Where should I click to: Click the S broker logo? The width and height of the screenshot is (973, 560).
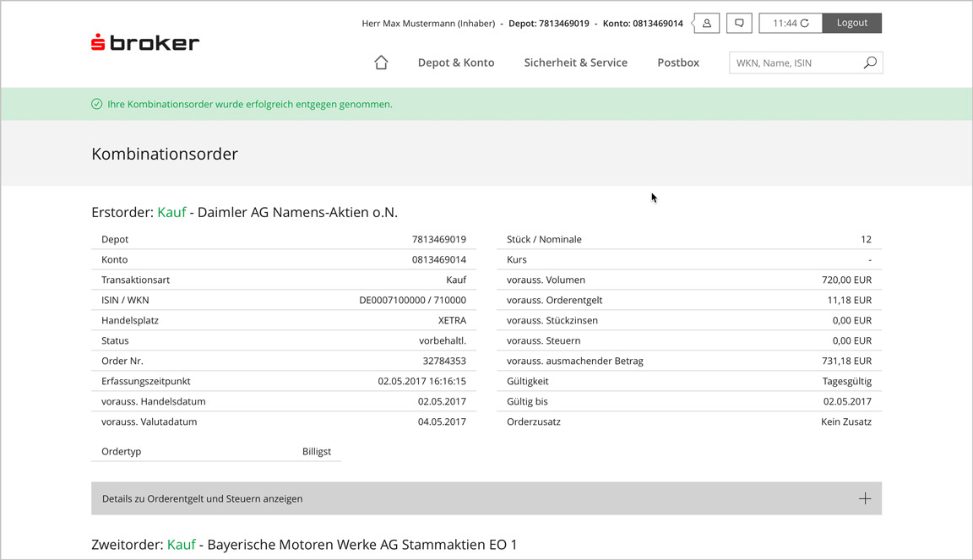(x=145, y=42)
